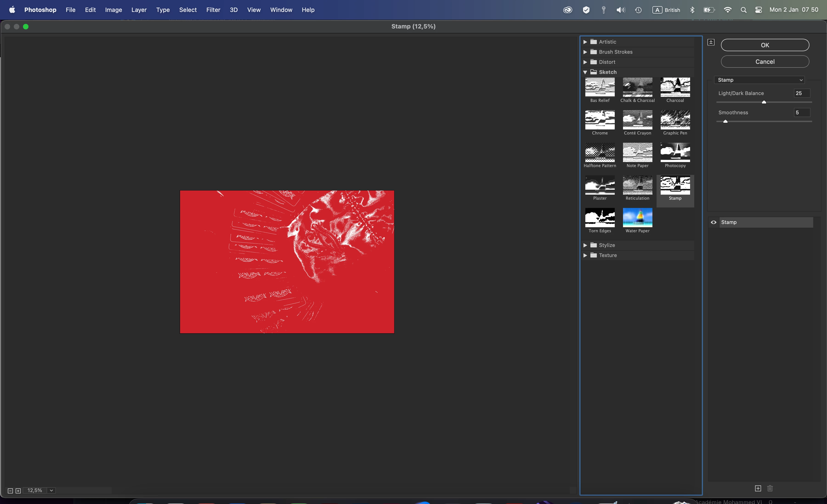Click the Light/Dark Balance slider

[764, 102]
